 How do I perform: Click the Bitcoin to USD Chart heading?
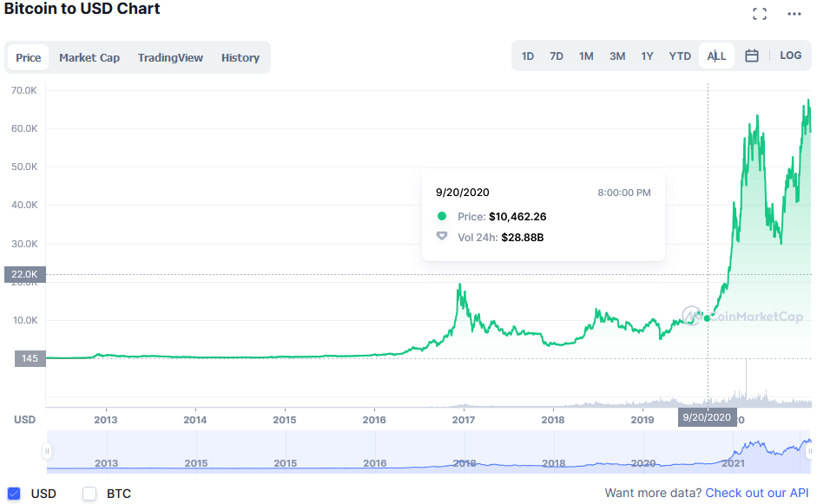(x=82, y=9)
